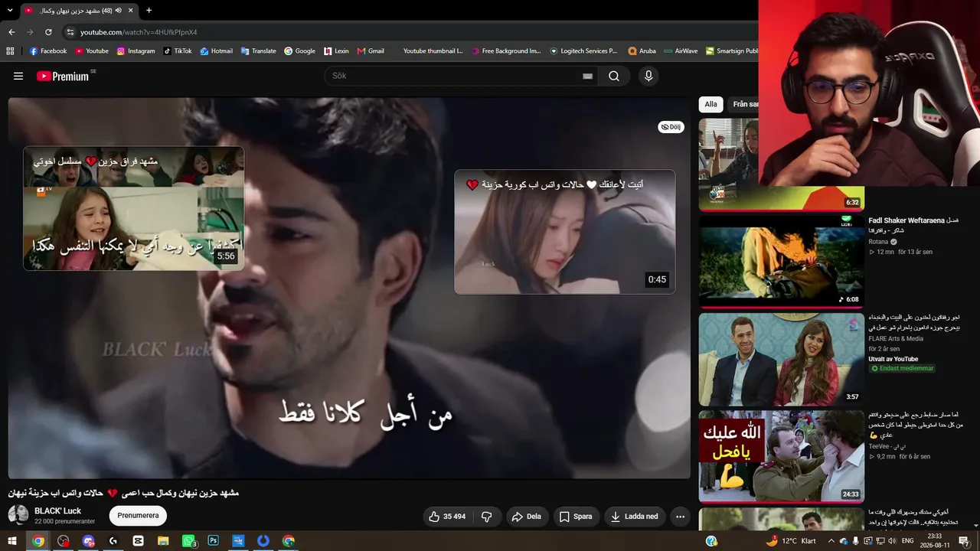Open Windows Start menu

[12, 540]
